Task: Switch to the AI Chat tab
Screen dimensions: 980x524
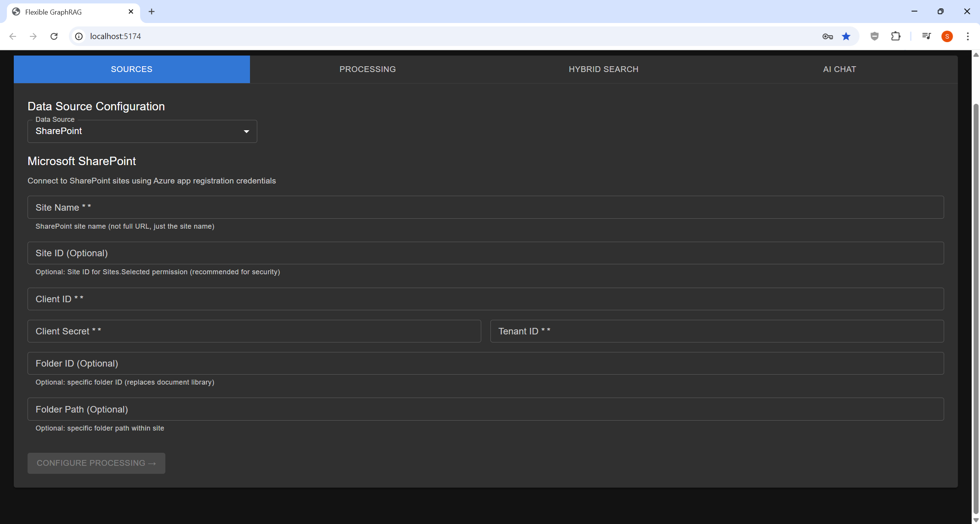Action: pyautogui.click(x=839, y=69)
